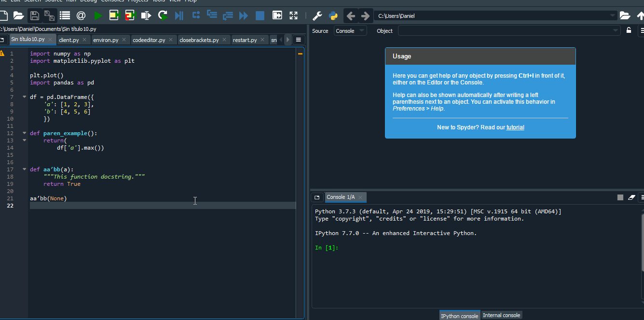Viewport: 644px width, 320px height.
Task: Maximize the current pane
Action: [293, 15]
